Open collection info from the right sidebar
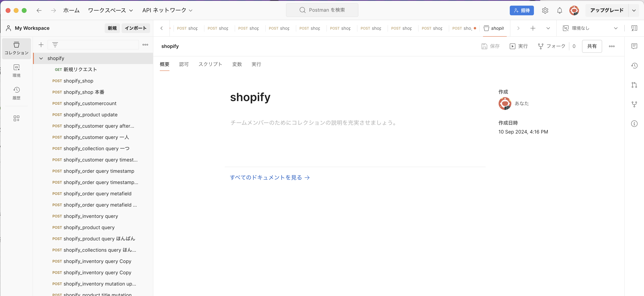Image resolution: width=644 pixels, height=296 pixels. click(x=635, y=124)
